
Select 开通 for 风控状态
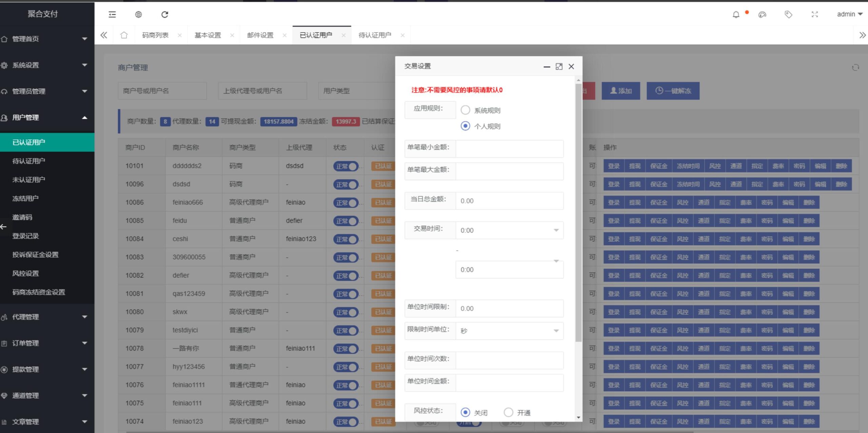[508, 412]
